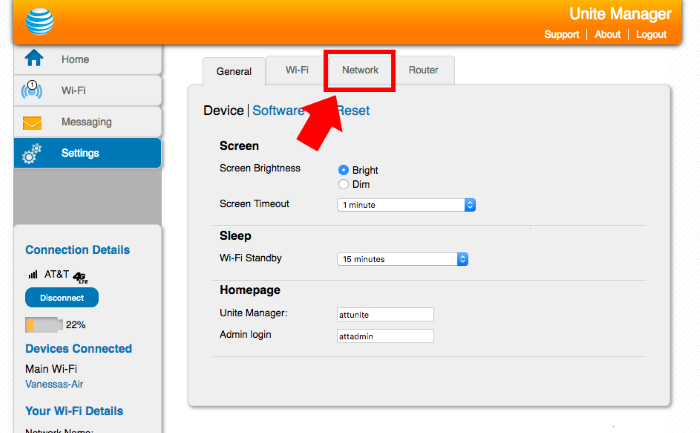Click the 4G LTE indicator icon
This screenshot has width=700, height=433.
(x=80, y=277)
